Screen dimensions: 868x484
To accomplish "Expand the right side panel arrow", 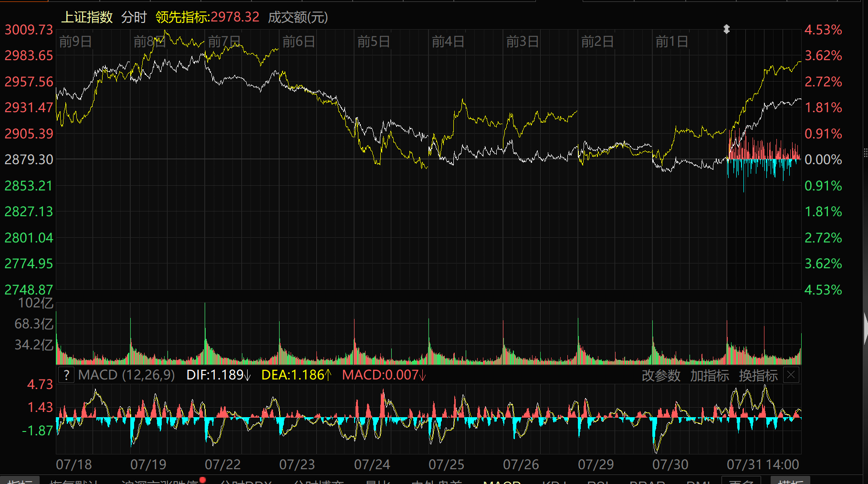I will [865, 328].
